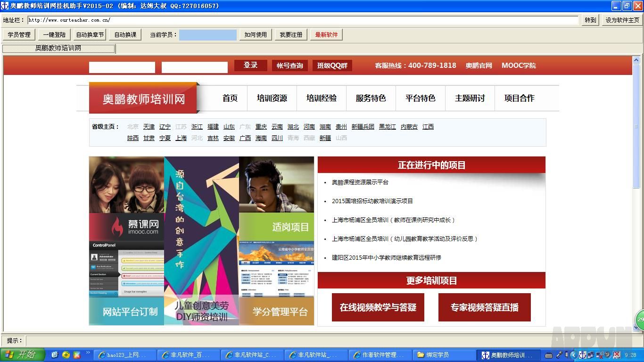This screenshot has width=644, height=362.
Task: Click the 新疆兵团 province link
Action: [363, 127]
